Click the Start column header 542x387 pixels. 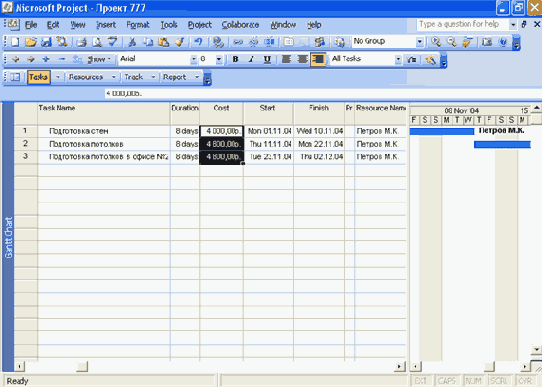[268, 114]
